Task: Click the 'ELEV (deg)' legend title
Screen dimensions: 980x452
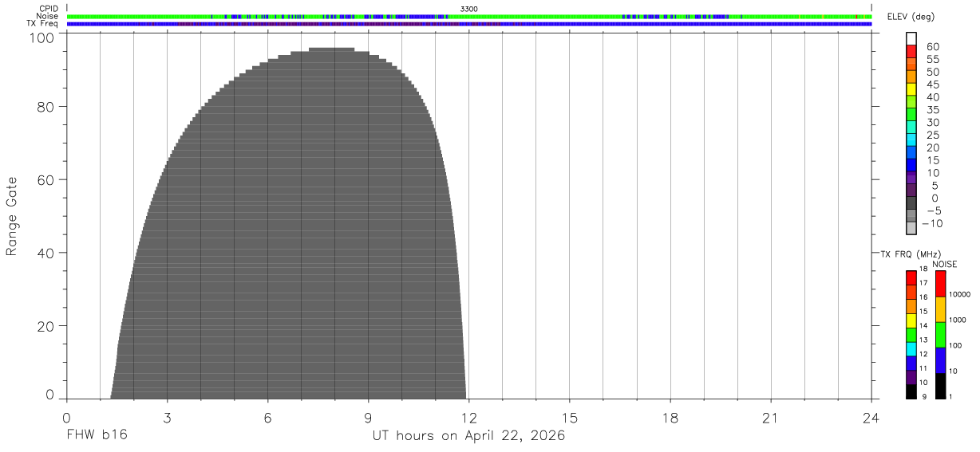Action: tap(911, 17)
